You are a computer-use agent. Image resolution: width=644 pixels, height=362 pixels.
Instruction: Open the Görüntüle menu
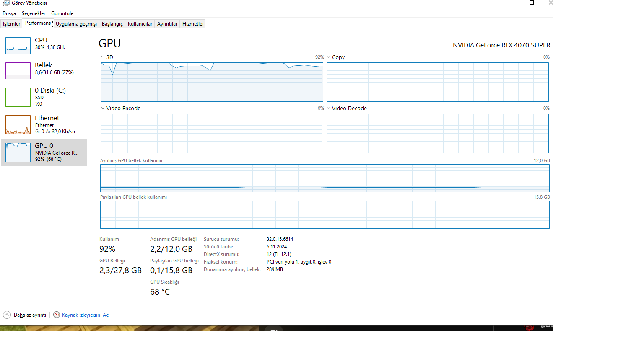(x=62, y=13)
